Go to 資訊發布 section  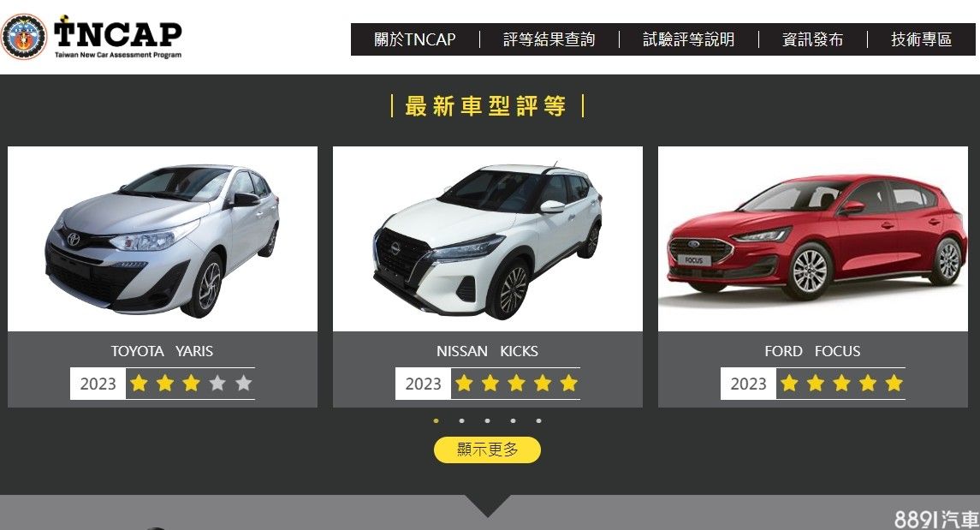[812, 39]
